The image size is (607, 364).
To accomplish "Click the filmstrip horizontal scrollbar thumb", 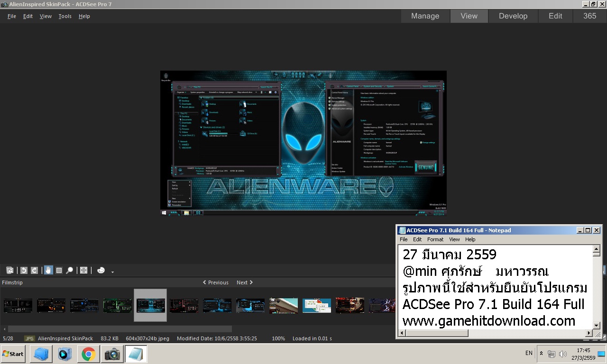I will [120, 329].
